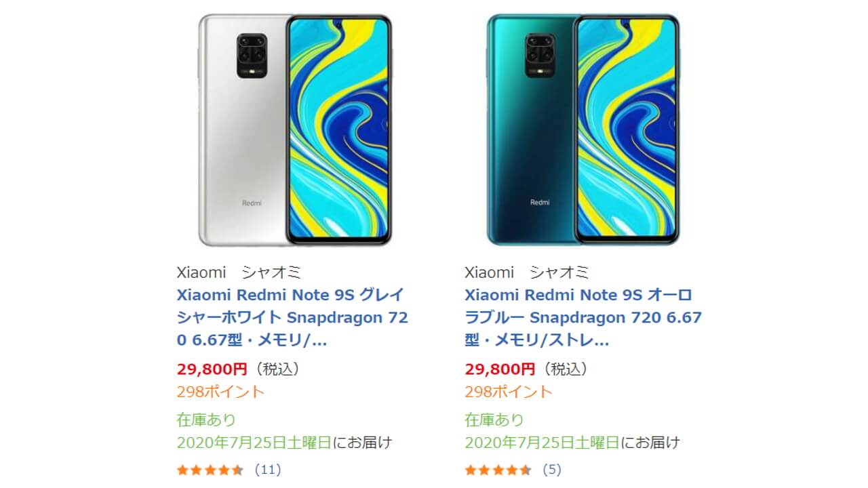Viewport: 868px width, 488px height.
Task: Click the Xiaomi シャオミ brand above the blue phone title
Action: [x=527, y=272]
